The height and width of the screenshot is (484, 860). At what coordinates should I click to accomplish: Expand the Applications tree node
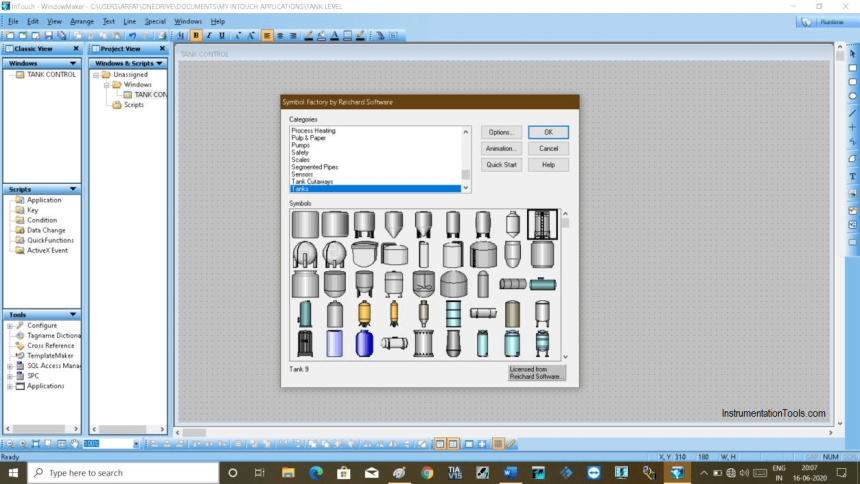[10, 386]
